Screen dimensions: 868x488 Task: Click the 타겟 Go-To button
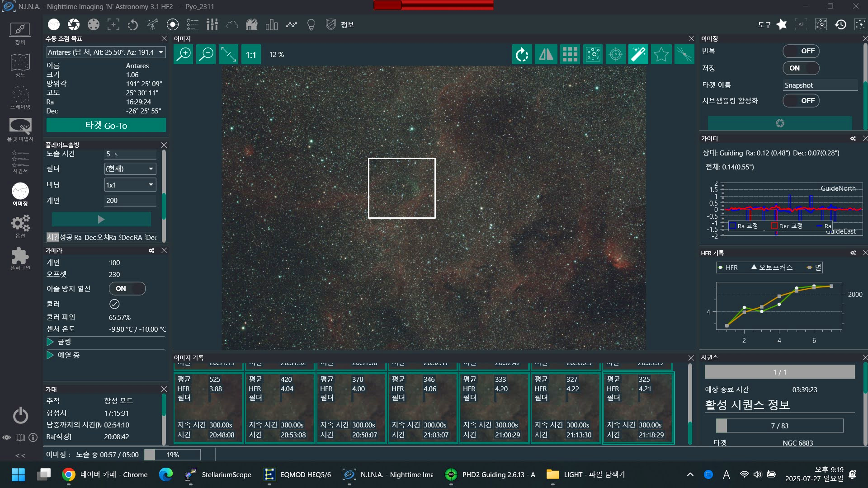click(106, 125)
